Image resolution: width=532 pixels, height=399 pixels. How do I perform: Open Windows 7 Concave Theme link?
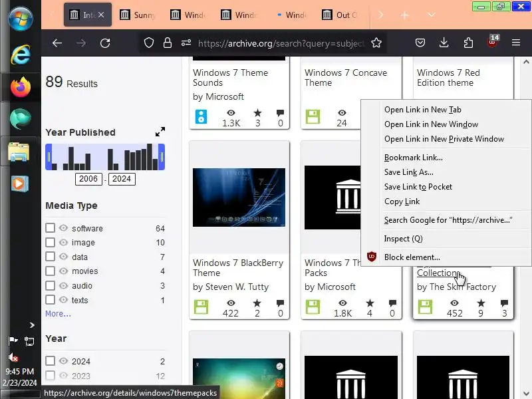click(x=345, y=78)
